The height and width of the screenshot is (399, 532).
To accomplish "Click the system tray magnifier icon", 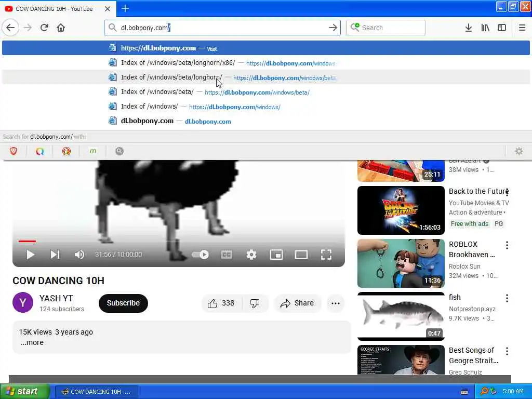I will pyautogui.click(x=484, y=391).
